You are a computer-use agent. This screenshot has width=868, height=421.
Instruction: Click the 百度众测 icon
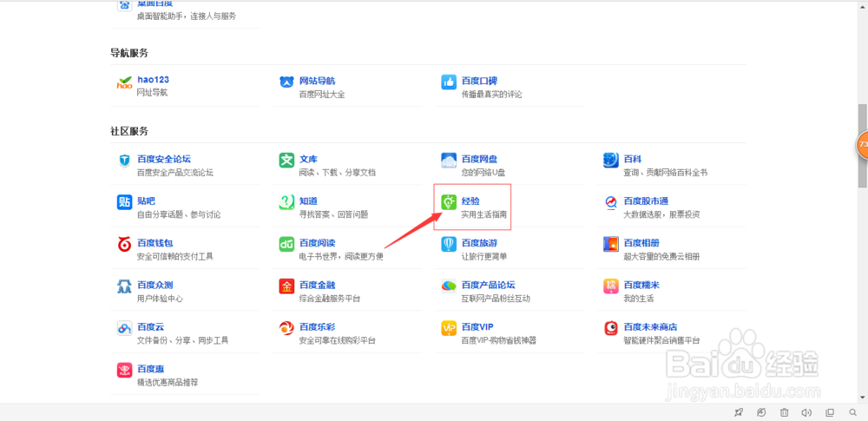click(124, 286)
